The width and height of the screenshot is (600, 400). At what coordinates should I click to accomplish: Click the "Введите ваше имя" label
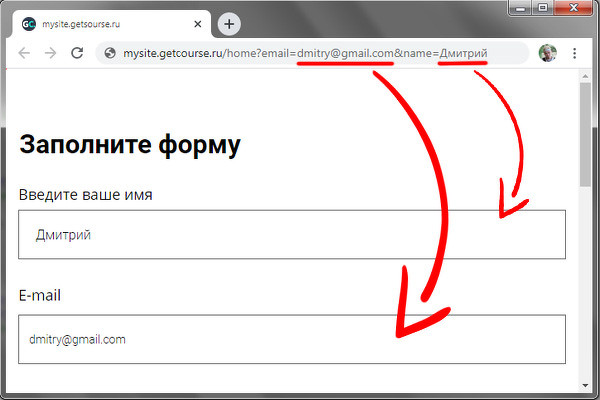point(85,194)
